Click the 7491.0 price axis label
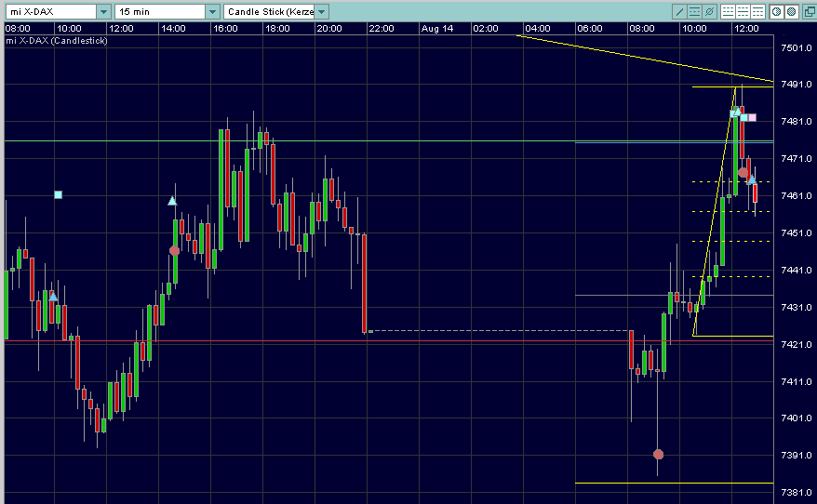Screen dimensions: 817x504 797,85
